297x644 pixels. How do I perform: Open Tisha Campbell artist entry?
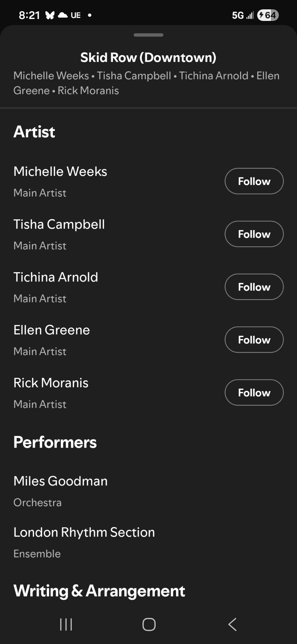[x=59, y=224]
